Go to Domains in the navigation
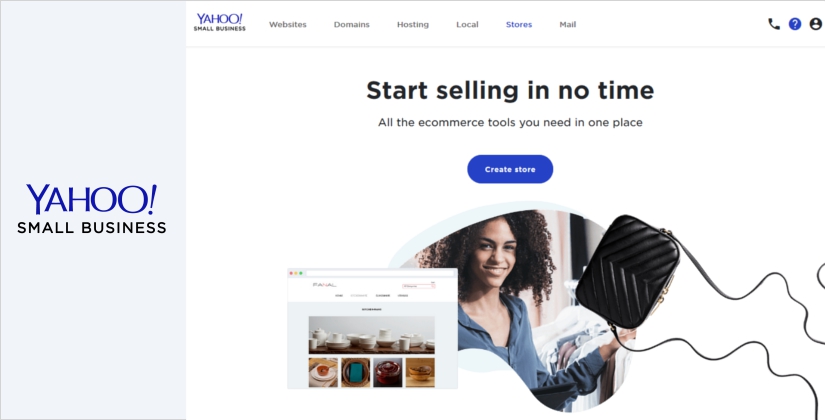 tap(351, 24)
